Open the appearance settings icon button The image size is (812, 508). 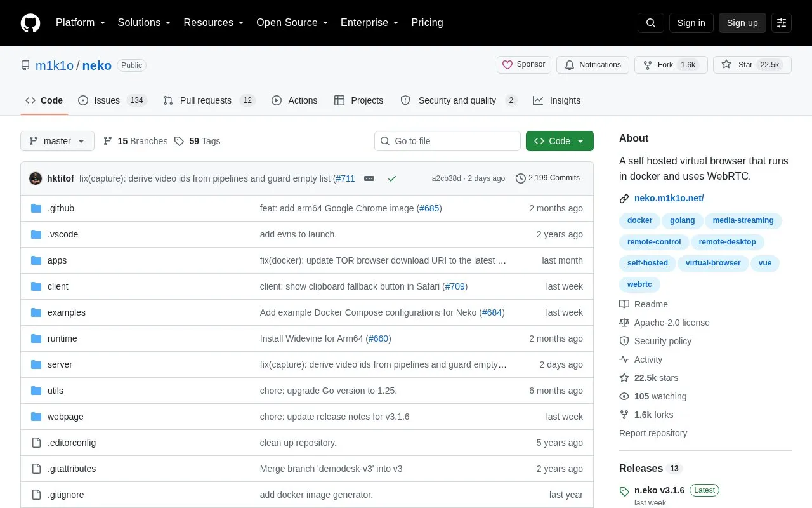[782, 23]
